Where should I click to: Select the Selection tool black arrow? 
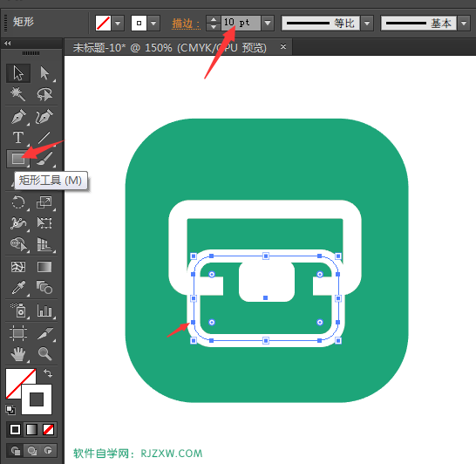(18, 73)
